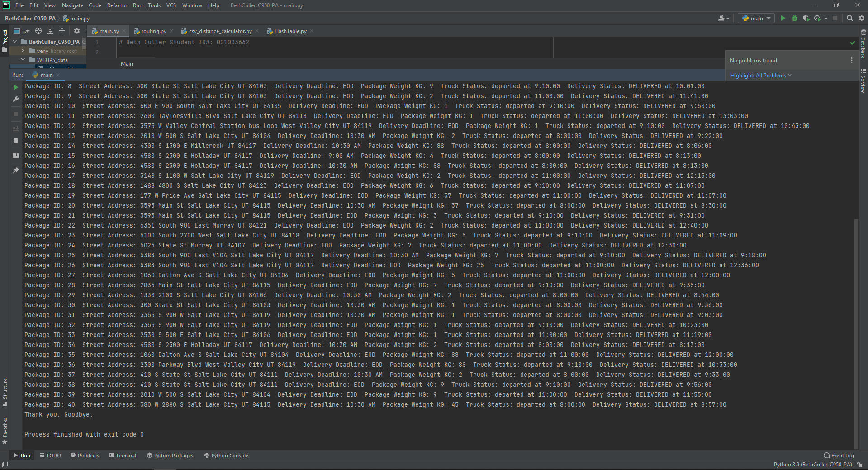Open the SciView side panel
This screenshot has height=470, width=868.
pos(863,81)
